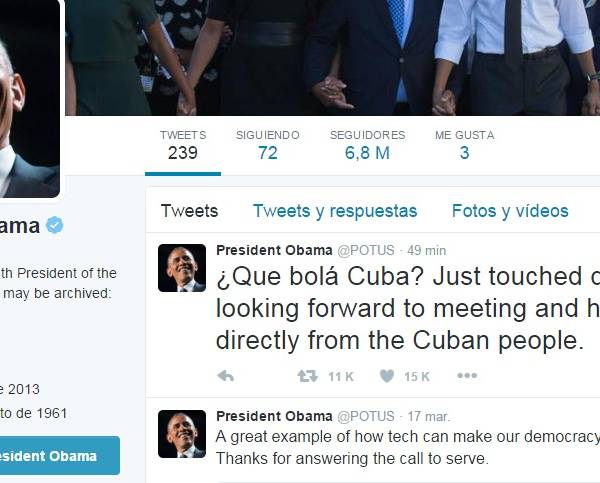This screenshot has width=600, height=483.
Task: Click the blue verified badge next to the name
Action: [x=55, y=225]
